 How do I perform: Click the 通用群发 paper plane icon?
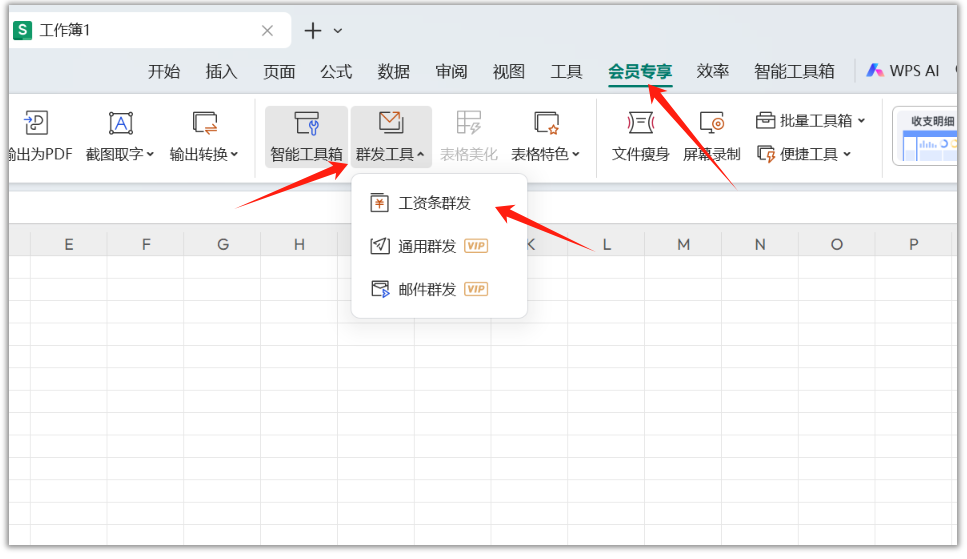click(379, 246)
